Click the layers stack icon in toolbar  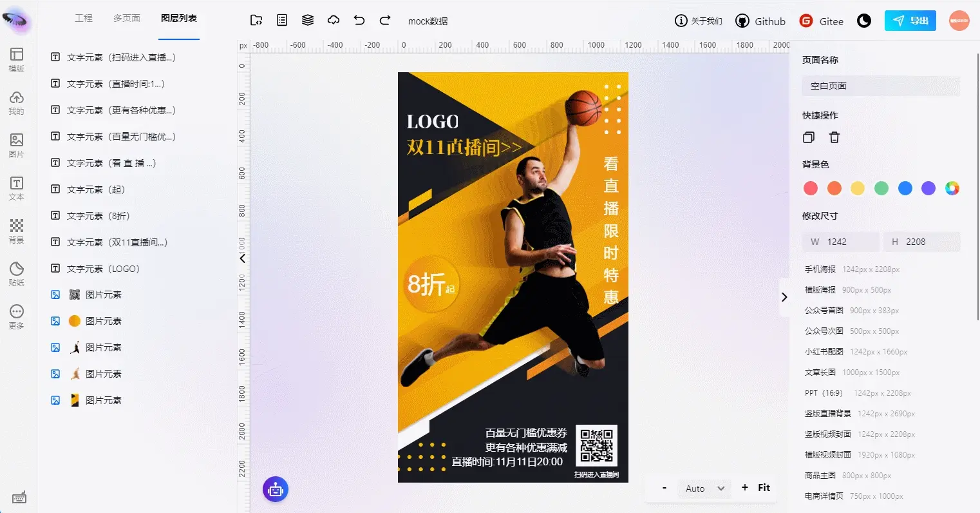coord(308,21)
